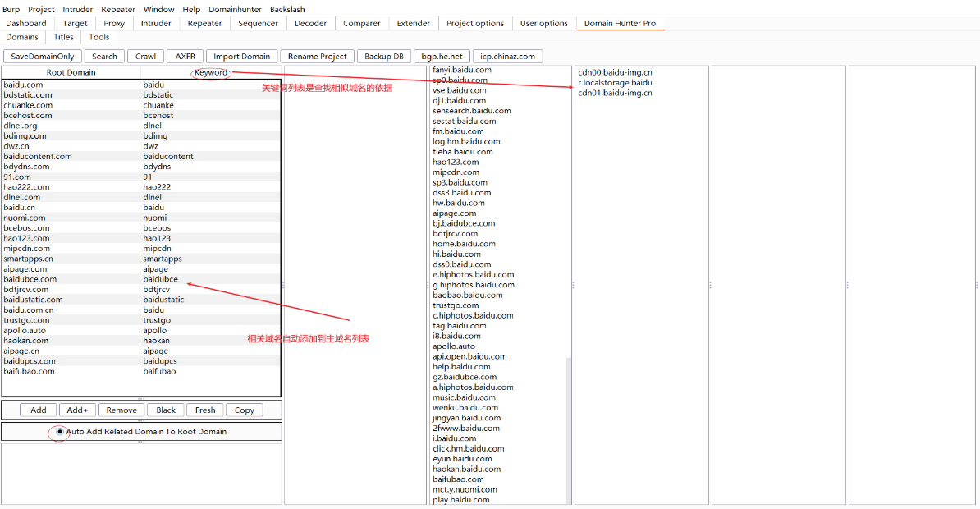Click the subdomain list vertical scrollbar
The width and height of the screenshot is (980, 509).
[569, 430]
